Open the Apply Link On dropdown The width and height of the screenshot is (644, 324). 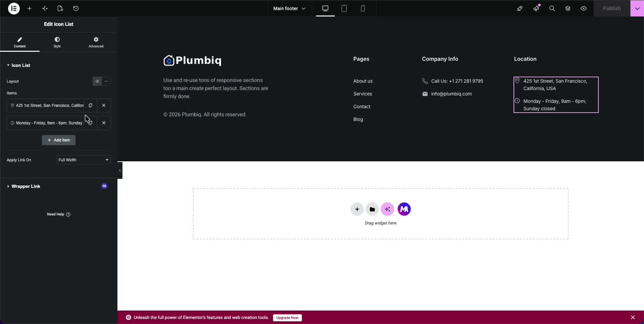point(84,160)
